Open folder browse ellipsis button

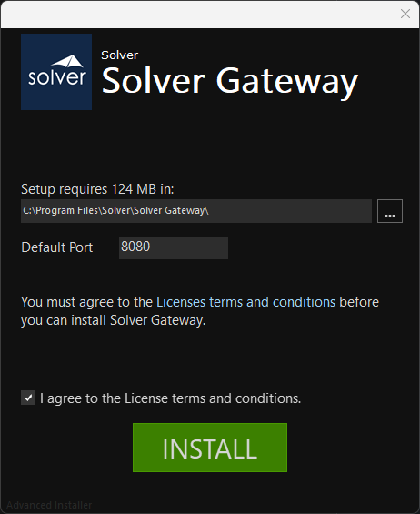(x=389, y=211)
